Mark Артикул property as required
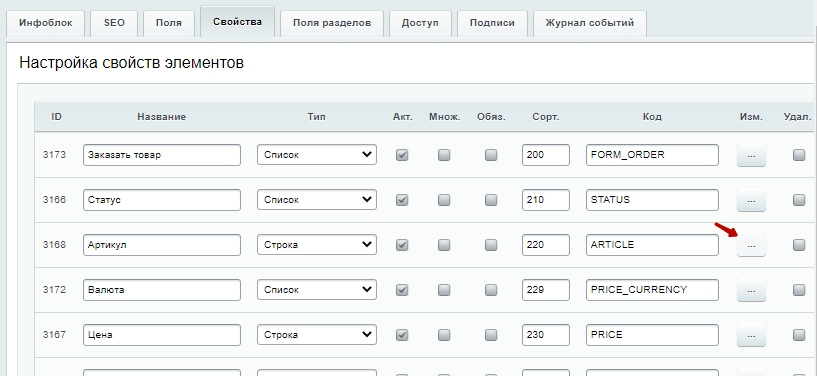Viewport: 817px width, 376px height. [x=491, y=245]
